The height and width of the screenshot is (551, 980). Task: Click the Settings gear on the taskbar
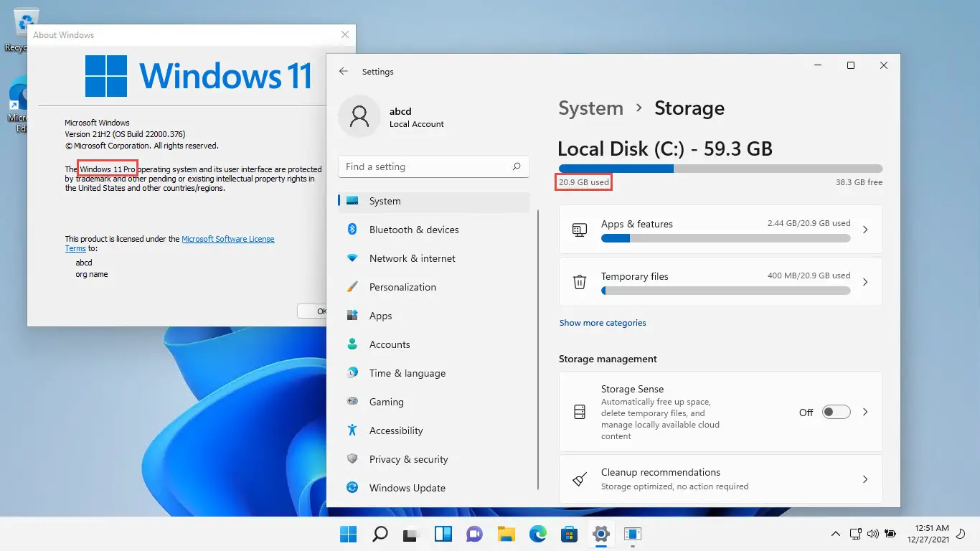click(601, 534)
